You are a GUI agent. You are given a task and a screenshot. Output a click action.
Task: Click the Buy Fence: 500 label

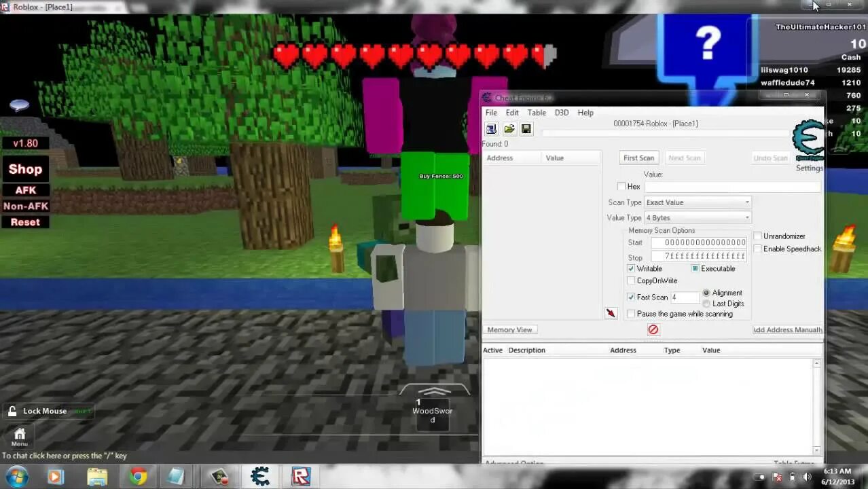point(441,176)
